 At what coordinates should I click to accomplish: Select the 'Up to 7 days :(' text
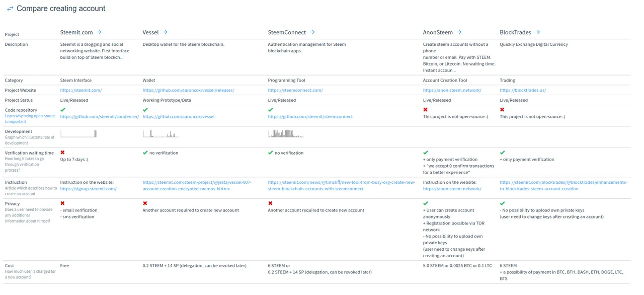(x=74, y=159)
